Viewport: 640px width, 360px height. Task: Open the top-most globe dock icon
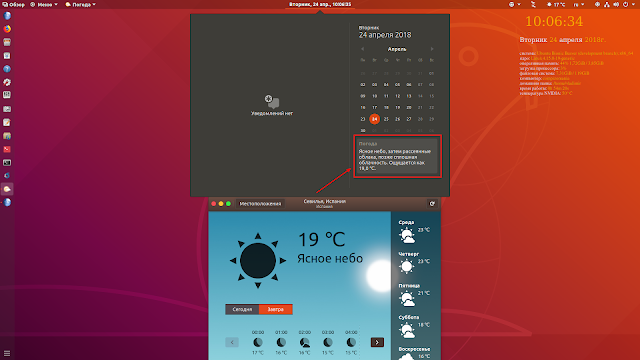point(7,16)
